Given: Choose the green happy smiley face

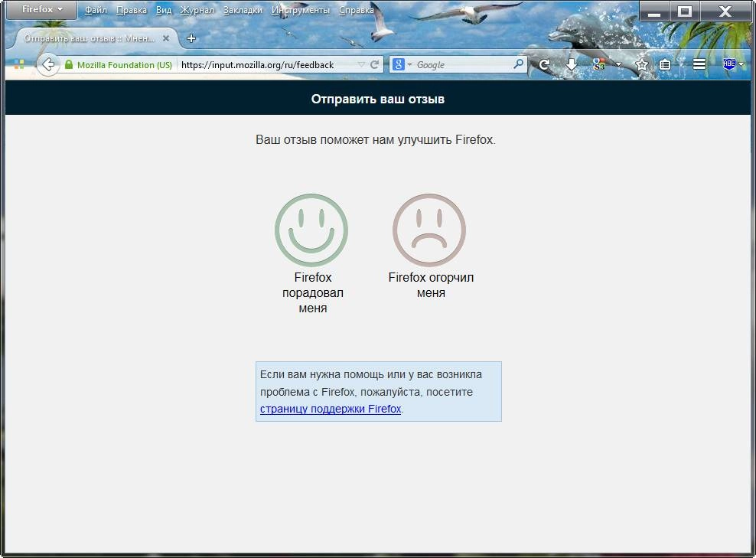Looking at the screenshot, I should 311,230.
